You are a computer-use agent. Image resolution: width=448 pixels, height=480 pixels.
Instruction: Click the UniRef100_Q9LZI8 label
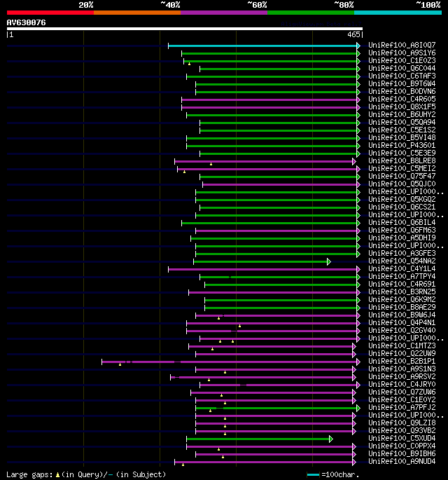[x=402, y=423]
